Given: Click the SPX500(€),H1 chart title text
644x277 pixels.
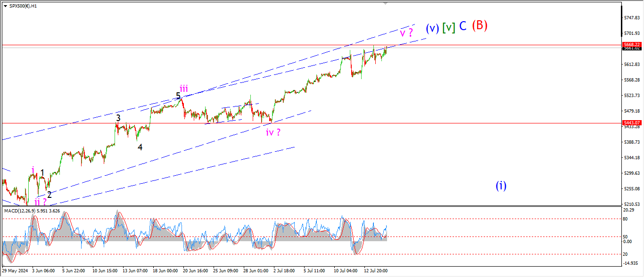Looking at the screenshot, I should pyautogui.click(x=23, y=6).
